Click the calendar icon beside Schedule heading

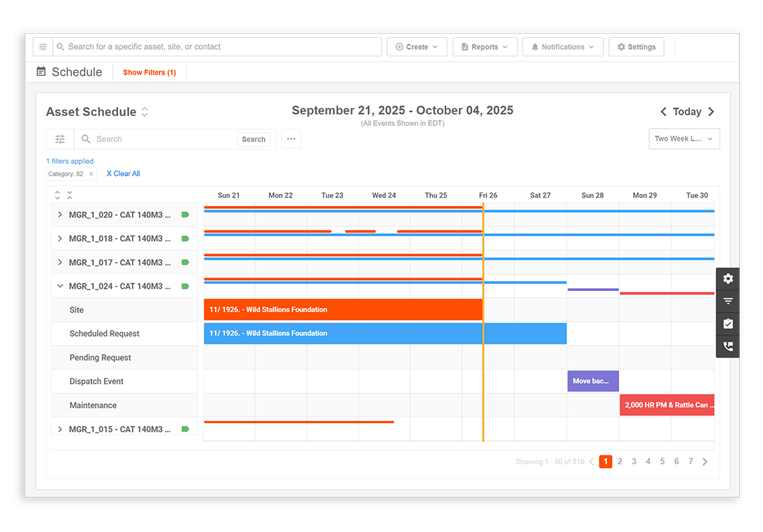41,71
